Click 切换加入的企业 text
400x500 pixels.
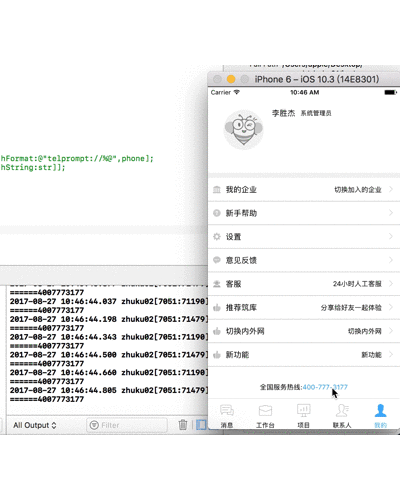(x=358, y=190)
